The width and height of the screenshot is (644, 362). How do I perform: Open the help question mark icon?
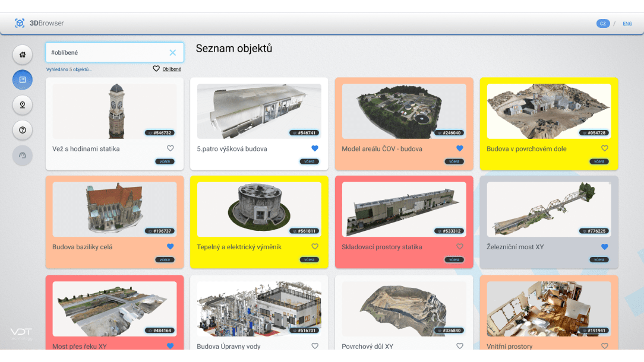pyautogui.click(x=23, y=129)
